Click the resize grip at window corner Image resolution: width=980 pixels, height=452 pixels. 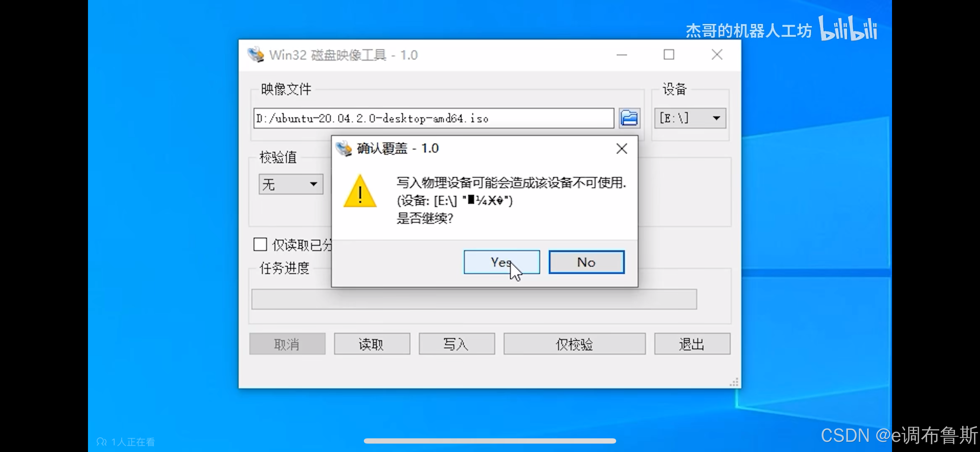pyautogui.click(x=734, y=382)
